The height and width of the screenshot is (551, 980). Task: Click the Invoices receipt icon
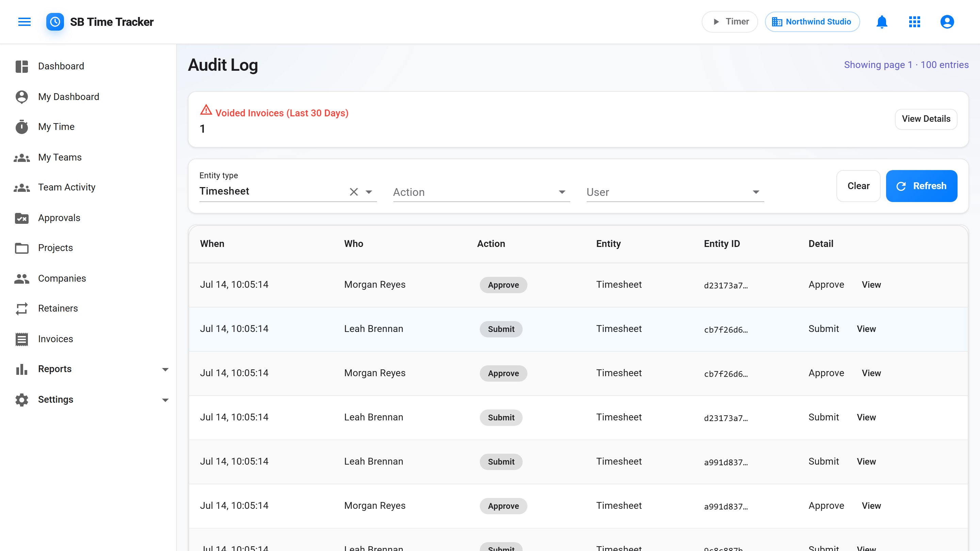(x=22, y=339)
